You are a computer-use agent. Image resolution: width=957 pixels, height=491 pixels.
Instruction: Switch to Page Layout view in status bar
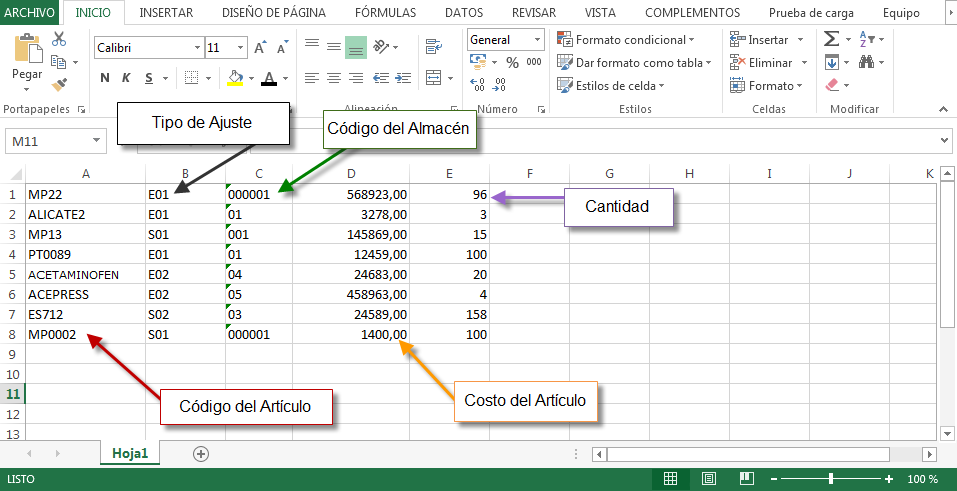708,479
